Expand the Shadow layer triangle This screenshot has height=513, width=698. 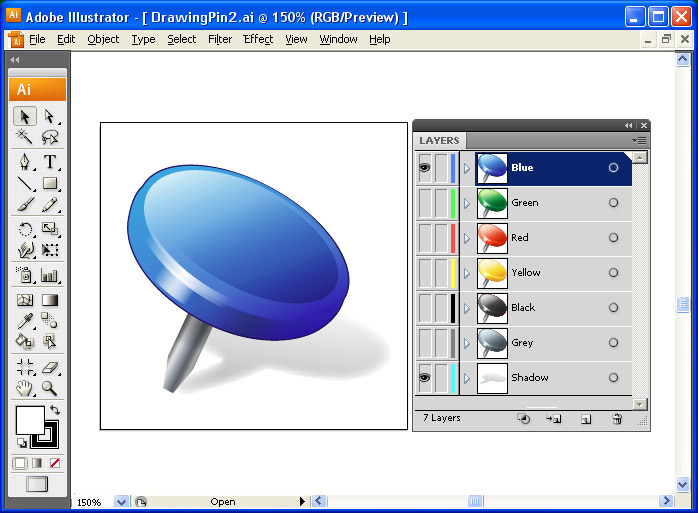tap(467, 378)
